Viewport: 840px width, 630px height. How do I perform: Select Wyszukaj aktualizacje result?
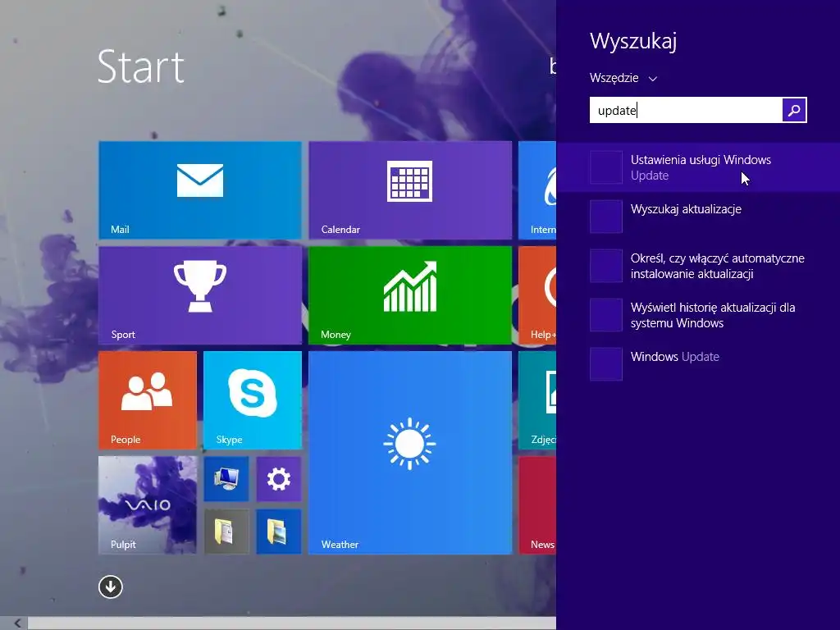point(698,217)
